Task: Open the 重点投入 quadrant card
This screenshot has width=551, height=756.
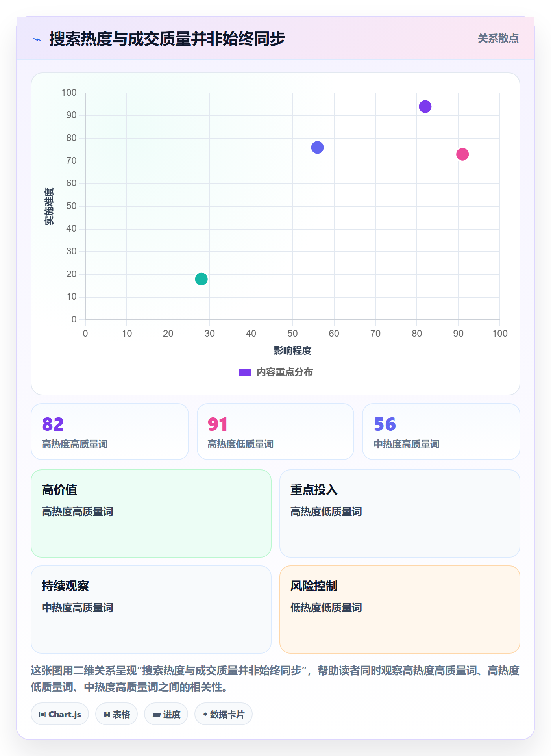Action: click(400, 513)
